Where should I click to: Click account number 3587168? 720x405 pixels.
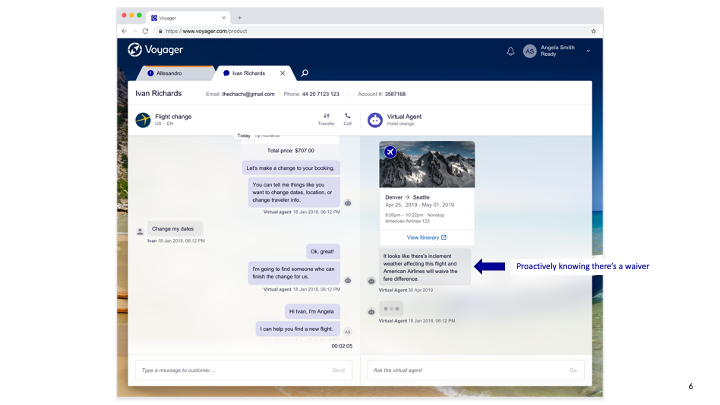(395, 94)
